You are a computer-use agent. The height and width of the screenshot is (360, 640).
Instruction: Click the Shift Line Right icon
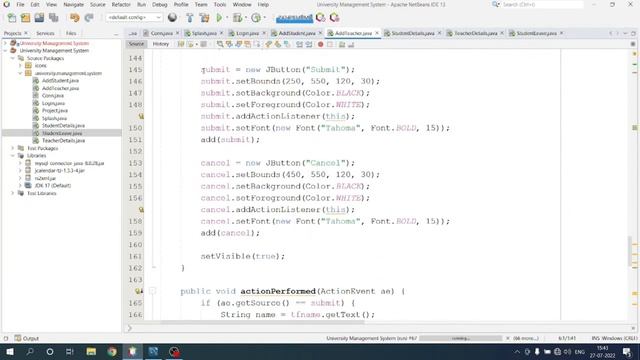309,44
